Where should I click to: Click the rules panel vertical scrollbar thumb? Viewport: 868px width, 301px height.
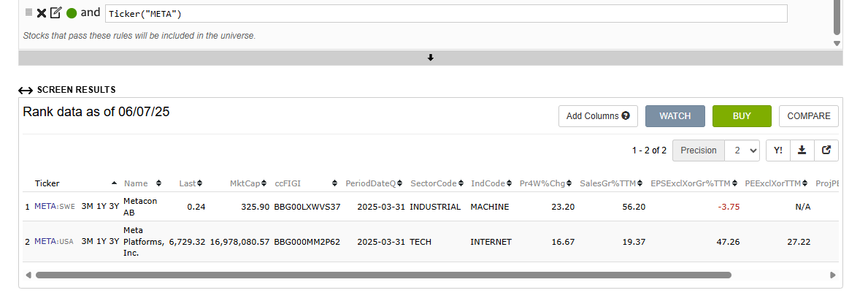(837, 17)
